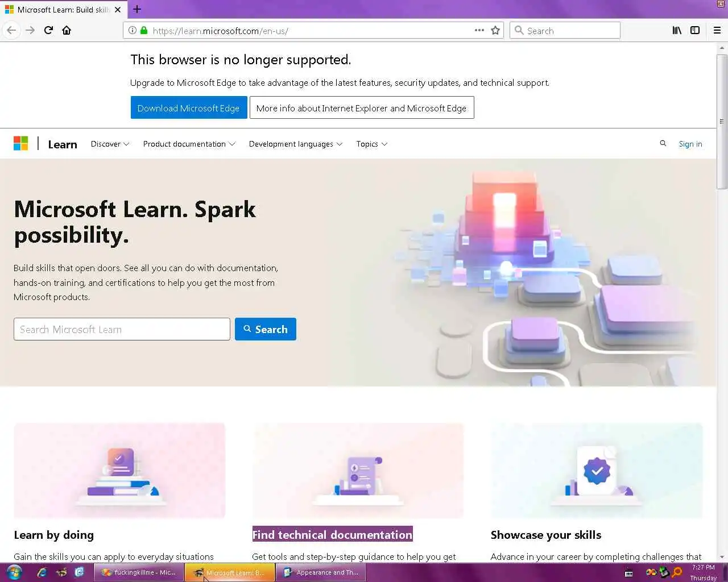Switch to fuckingkillme taskbar window
This screenshot has height=582, width=728.
139,572
